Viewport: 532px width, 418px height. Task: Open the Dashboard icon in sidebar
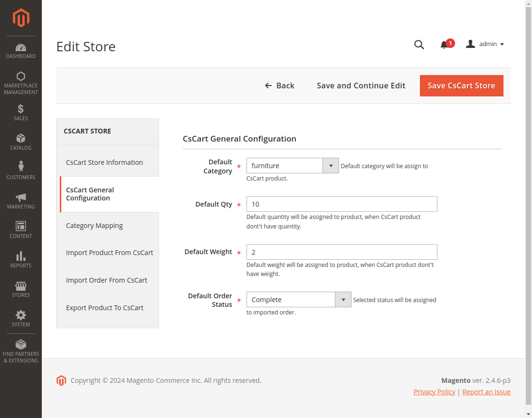(21, 47)
